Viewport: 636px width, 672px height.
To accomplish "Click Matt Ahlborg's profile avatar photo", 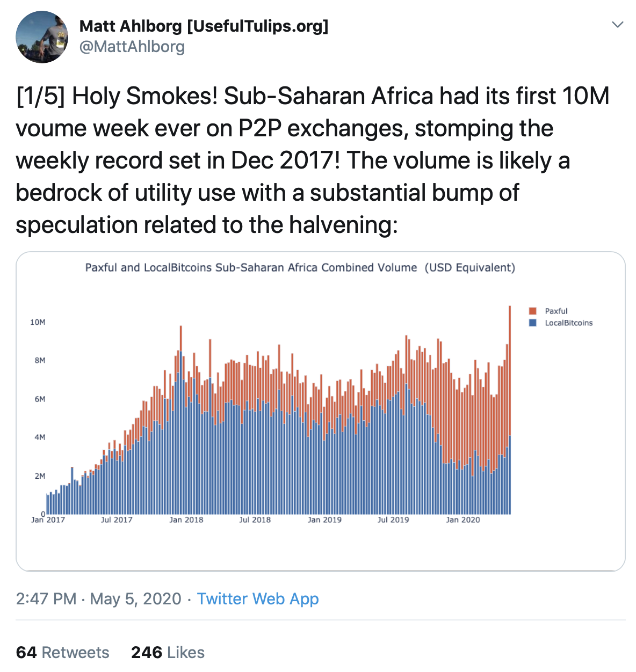I will click(42, 36).
